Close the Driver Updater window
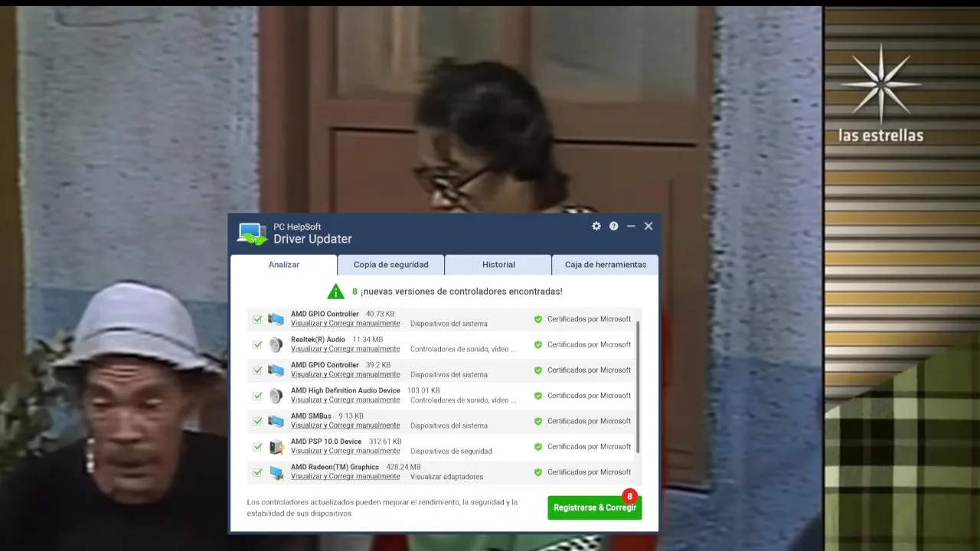Screen dimensions: 980x551 click(x=648, y=226)
